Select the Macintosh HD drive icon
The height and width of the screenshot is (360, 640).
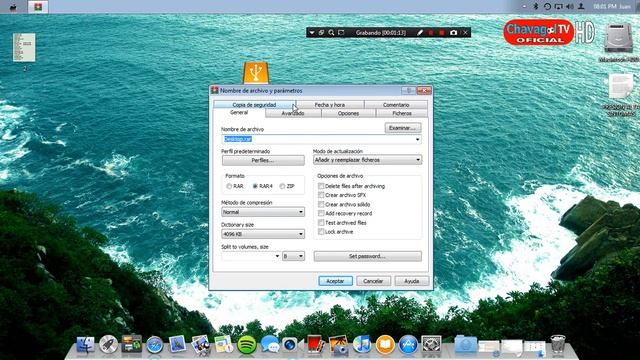(x=618, y=39)
